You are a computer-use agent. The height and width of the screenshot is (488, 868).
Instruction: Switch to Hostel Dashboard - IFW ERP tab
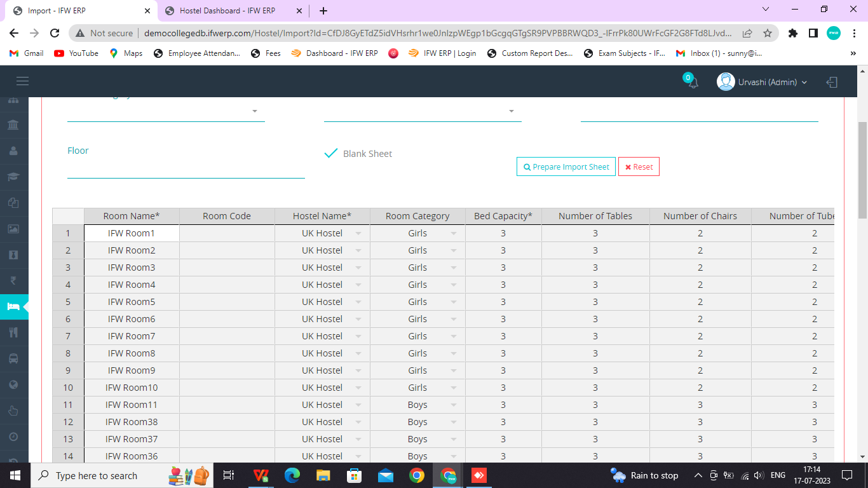234,11
